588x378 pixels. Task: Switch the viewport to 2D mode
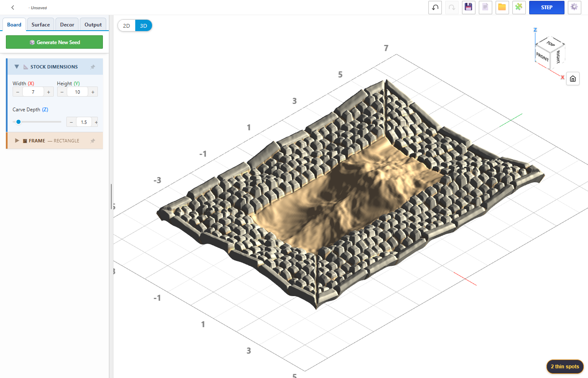coord(126,26)
